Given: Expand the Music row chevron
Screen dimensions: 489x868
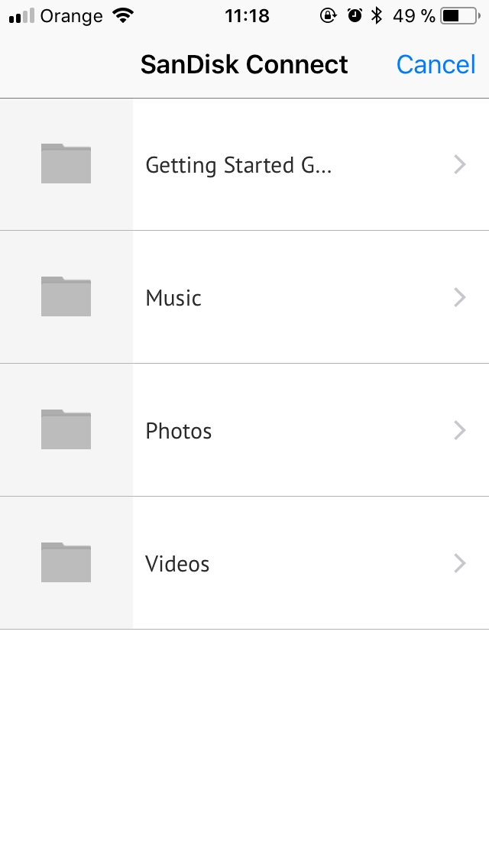Looking at the screenshot, I should (460, 297).
